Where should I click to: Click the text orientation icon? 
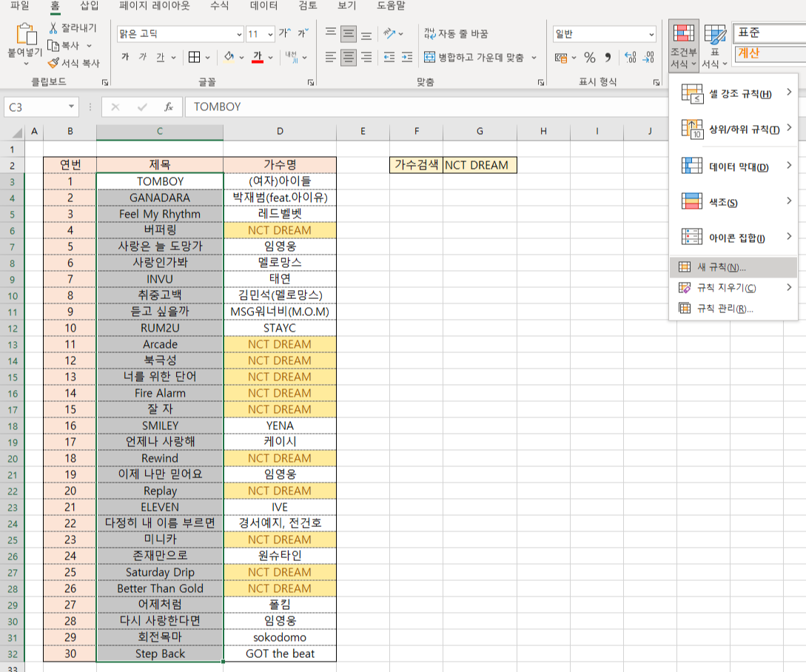389,34
